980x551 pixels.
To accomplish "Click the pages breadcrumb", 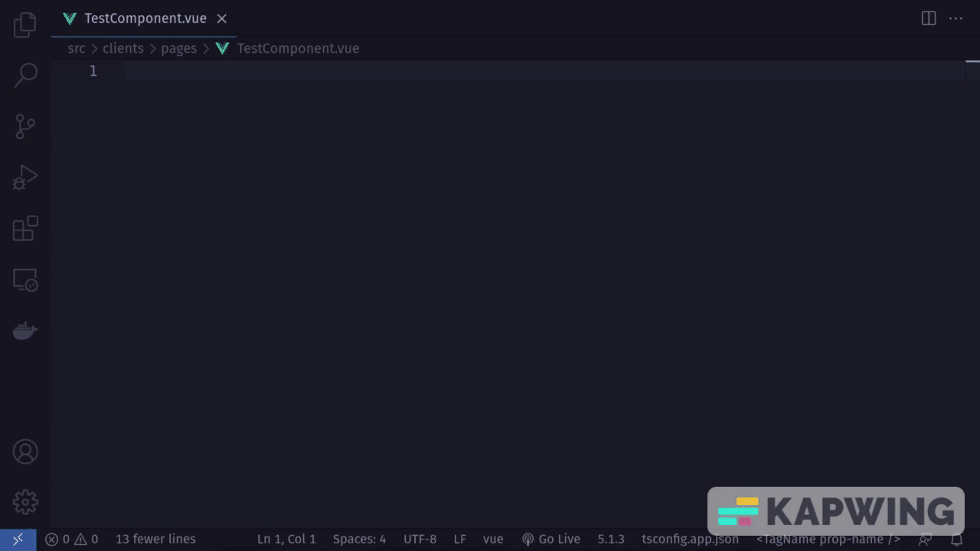I will click(x=178, y=48).
